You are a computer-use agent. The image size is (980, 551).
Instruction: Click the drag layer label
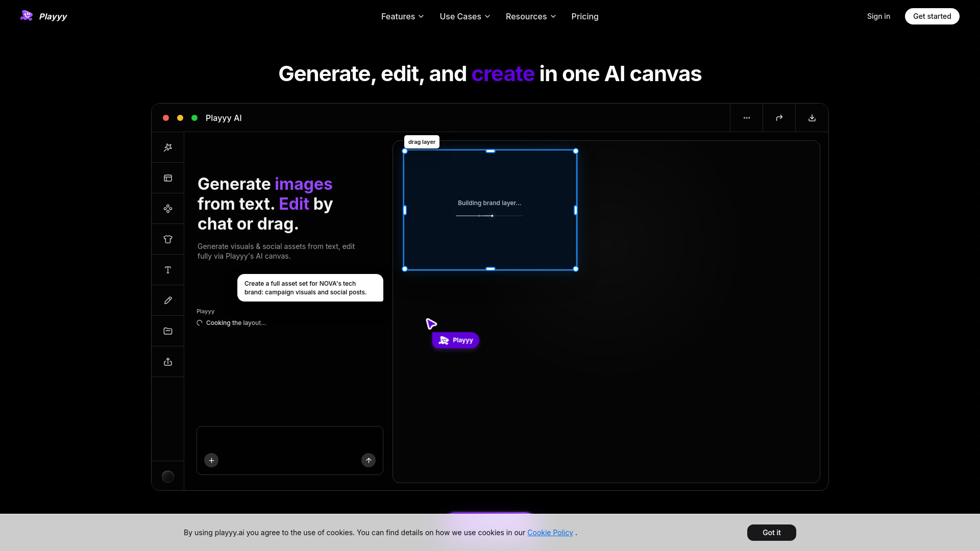pyautogui.click(x=422, y=142)
